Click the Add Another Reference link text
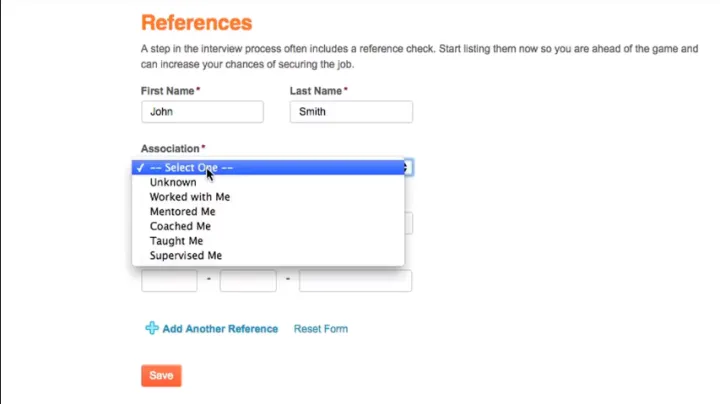This screenshot has width=720, height=404. click(x=220, y=329)
